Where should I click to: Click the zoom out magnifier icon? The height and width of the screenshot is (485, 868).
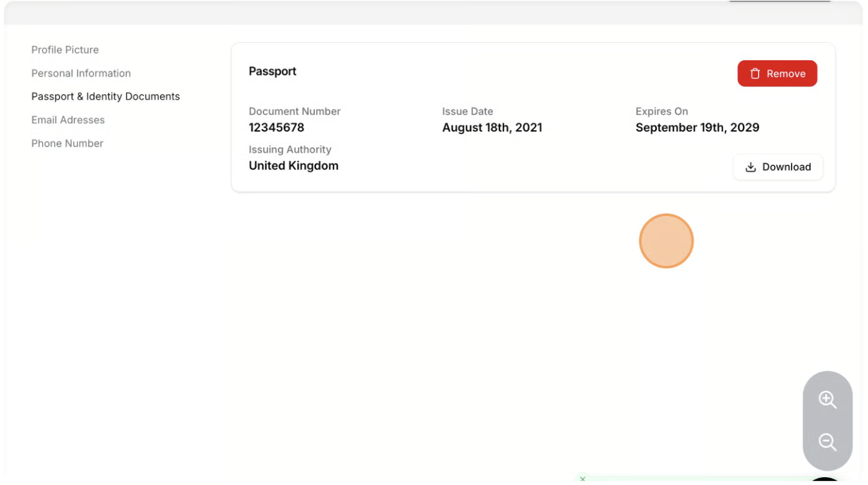827,442
